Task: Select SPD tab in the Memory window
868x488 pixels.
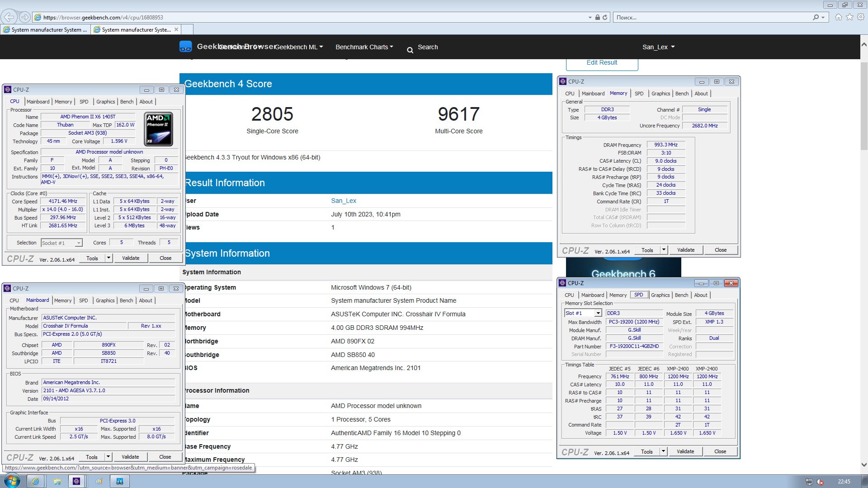Action: pos(639,94)
